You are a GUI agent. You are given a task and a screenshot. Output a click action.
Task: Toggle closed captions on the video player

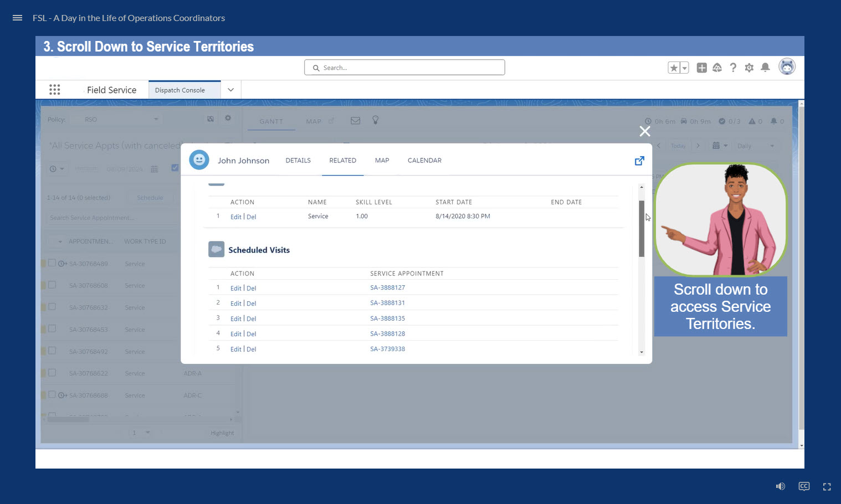click(x=804, y=486)
